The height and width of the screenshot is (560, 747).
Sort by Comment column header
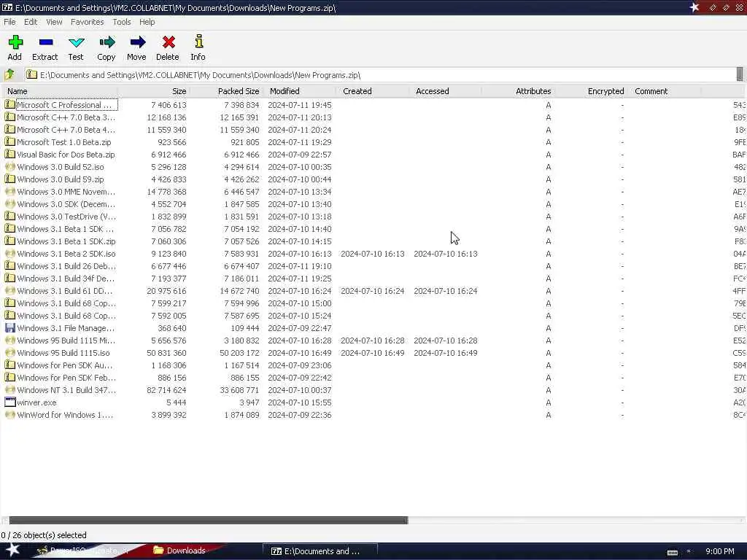tap(665, 91)
